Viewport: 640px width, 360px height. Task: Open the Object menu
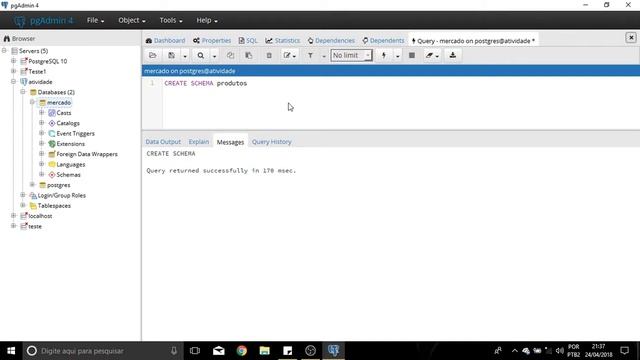click(x=131, y=20)
